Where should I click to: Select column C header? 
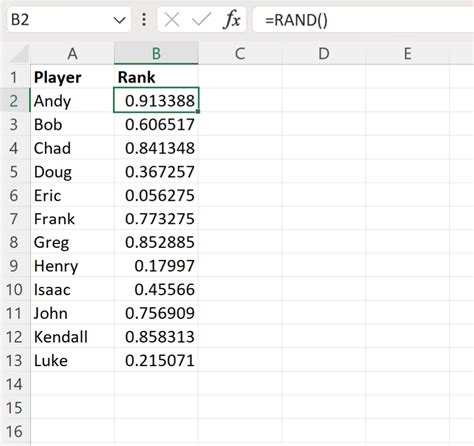[240, 53]
